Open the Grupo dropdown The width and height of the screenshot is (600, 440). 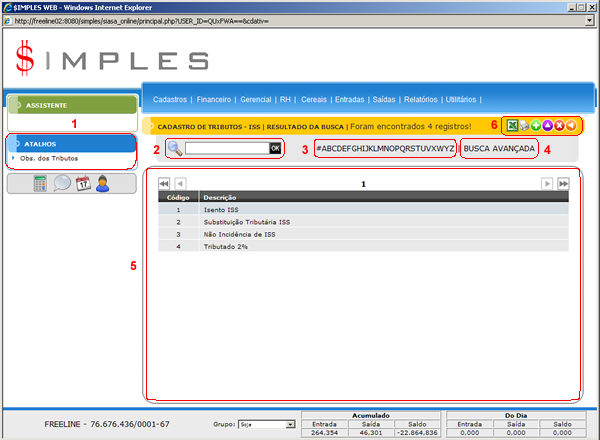[x=291, y=425]
